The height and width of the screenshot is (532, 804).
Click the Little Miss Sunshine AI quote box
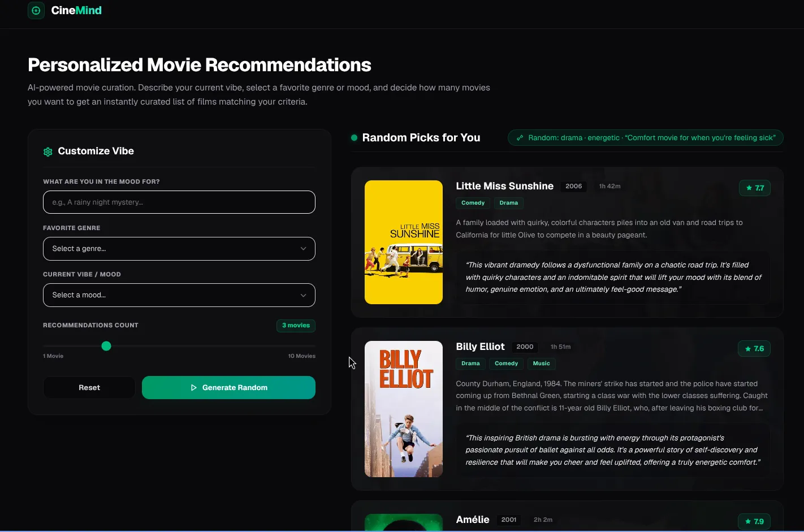click(x=613, y=277)
